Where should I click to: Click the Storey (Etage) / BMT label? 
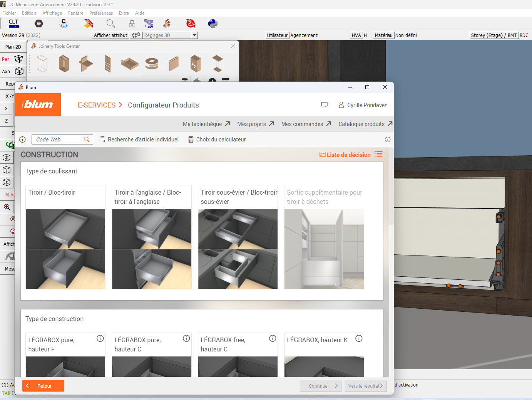[494, 35]
